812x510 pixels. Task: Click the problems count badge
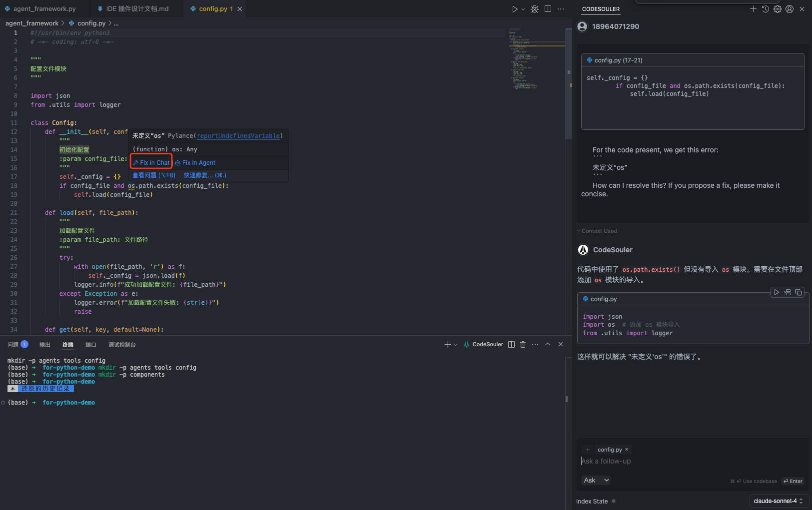pos(24,344)
